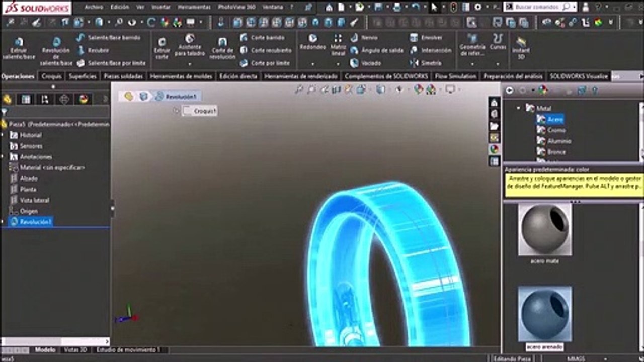Open the Matriz lineal dropdown arrow
The image size is (644, 362).
pos(338,64)
